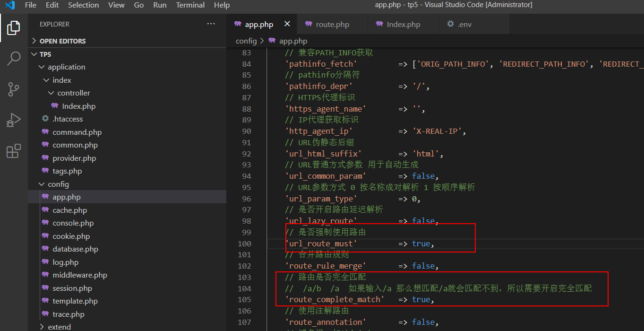
Task: Click the VS Code logo icon
Action: click(x=9, y=5)
